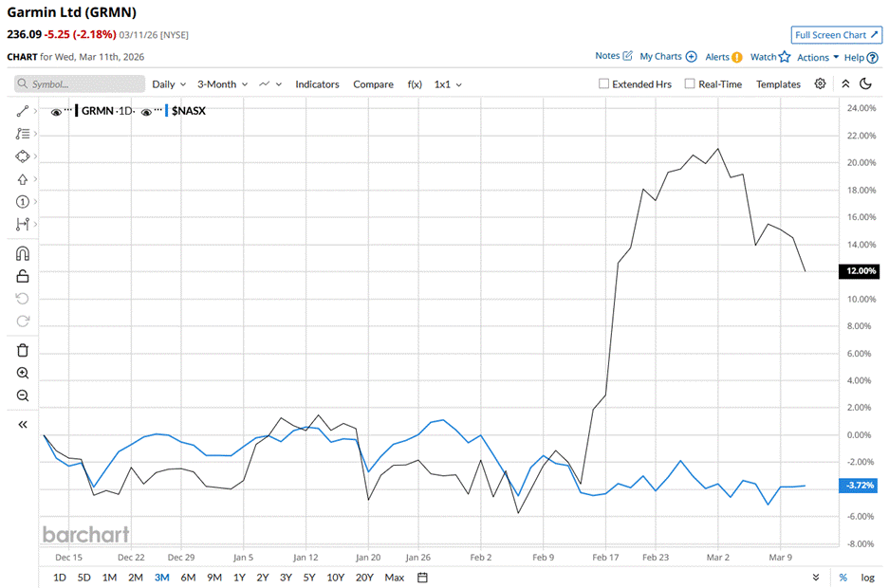The height and width of the screenshot is (588, 889).
Task: Select the 5Y time range
Action: pos(309,578)
